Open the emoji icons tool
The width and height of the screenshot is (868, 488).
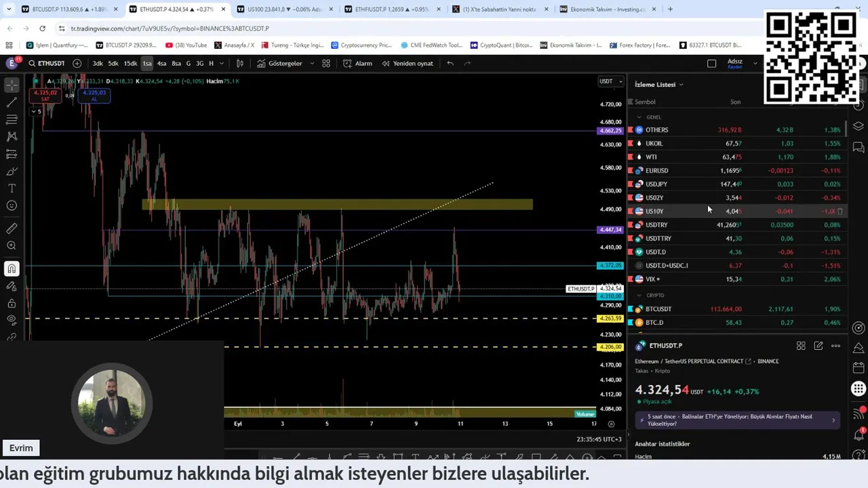pyautogui.click(x=12, y=205)
